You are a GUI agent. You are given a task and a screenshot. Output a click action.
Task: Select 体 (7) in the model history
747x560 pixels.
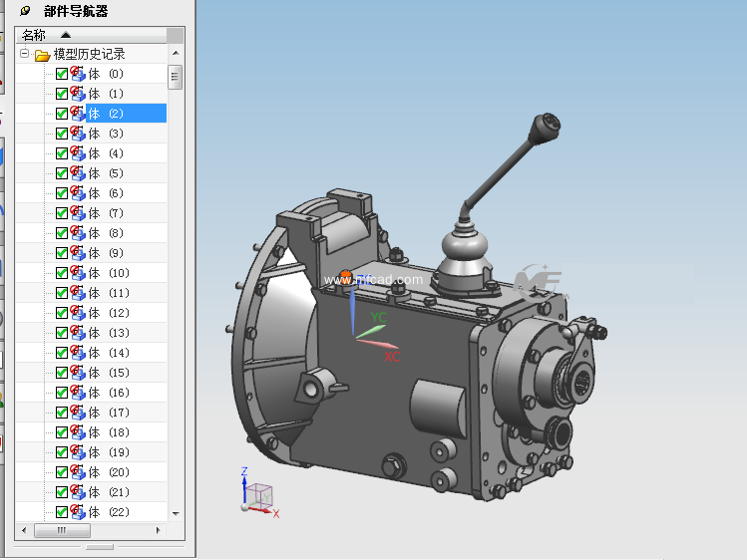(x=106, y=213)
